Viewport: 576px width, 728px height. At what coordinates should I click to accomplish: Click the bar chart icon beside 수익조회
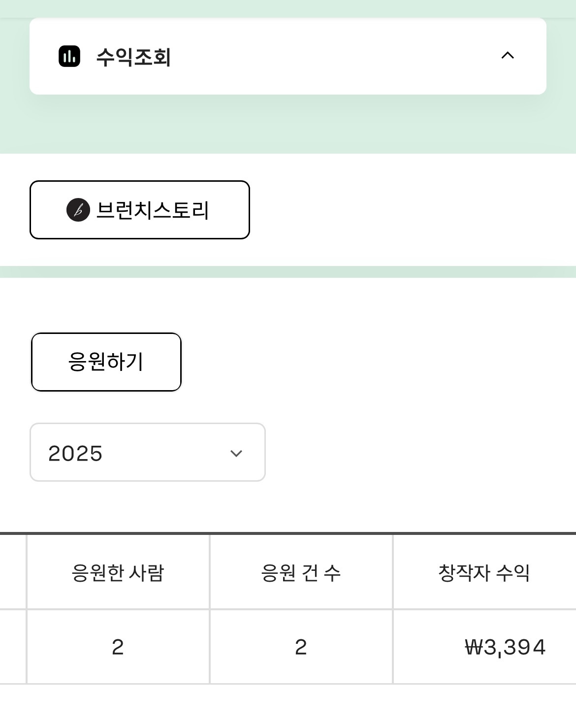[x=69, y=56]
